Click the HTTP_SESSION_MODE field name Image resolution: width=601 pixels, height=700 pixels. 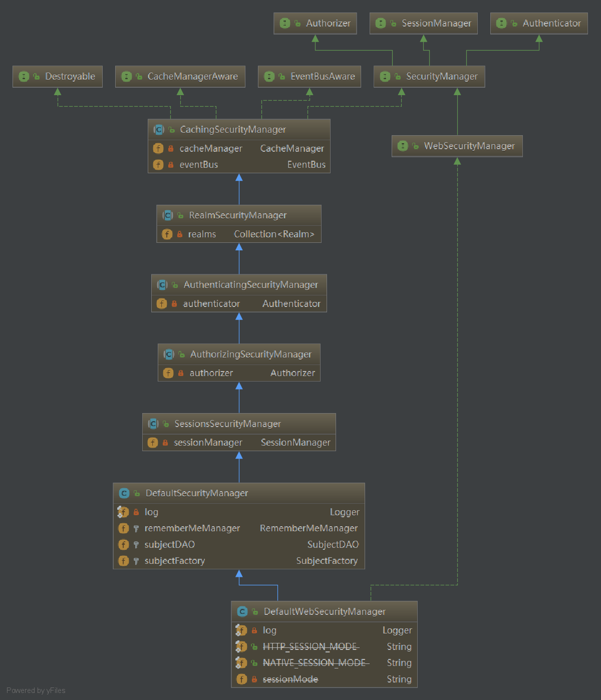310,646
